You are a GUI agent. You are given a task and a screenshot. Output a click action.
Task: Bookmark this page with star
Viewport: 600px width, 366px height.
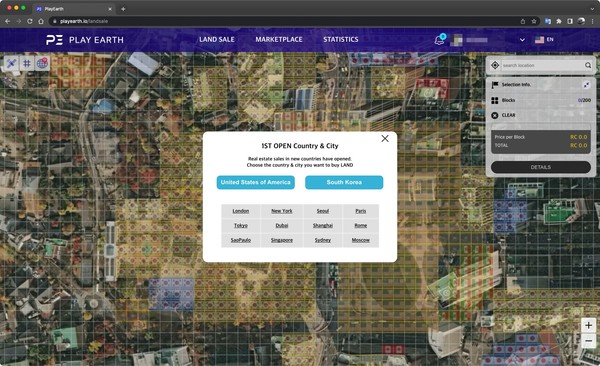click(534, 21)
